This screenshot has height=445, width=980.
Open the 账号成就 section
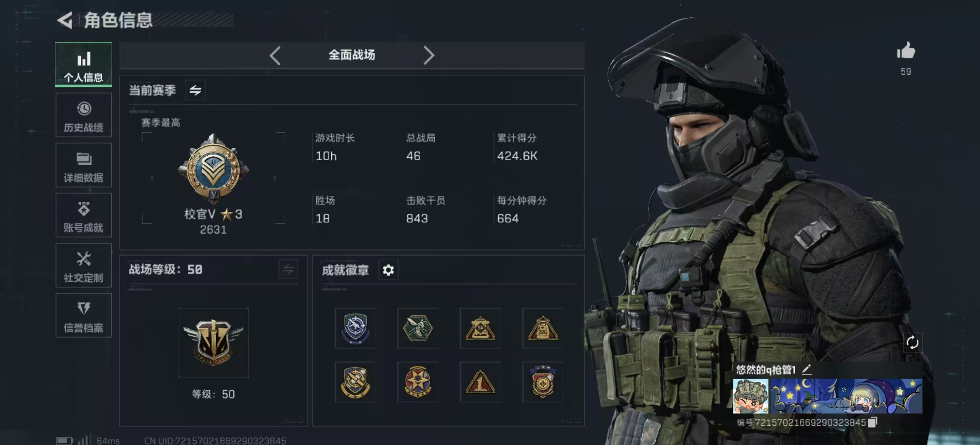[84, 215]
